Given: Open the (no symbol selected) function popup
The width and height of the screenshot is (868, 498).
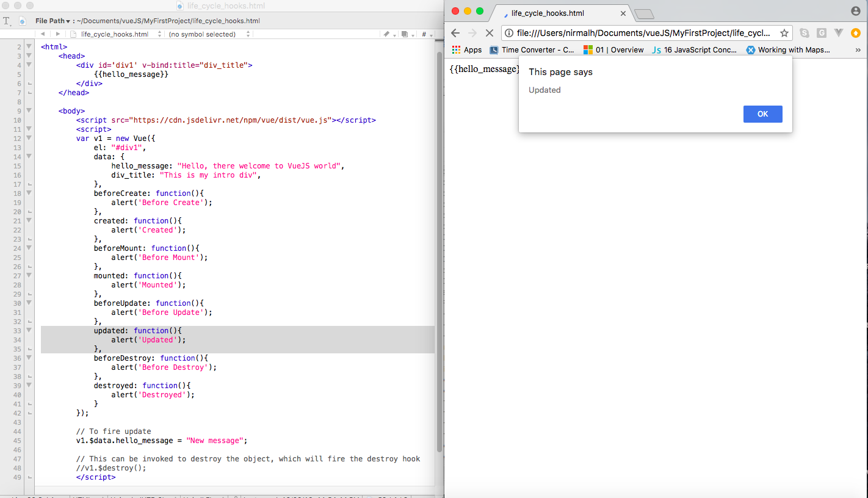Looking at the screenshot, I should (209, 34).
